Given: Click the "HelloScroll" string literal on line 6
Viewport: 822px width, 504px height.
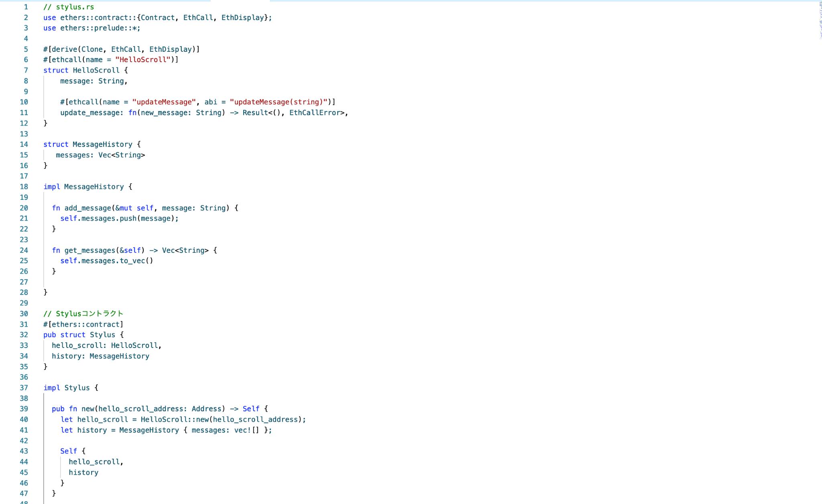Looking at the screenshot, I should tap(143, 60).
